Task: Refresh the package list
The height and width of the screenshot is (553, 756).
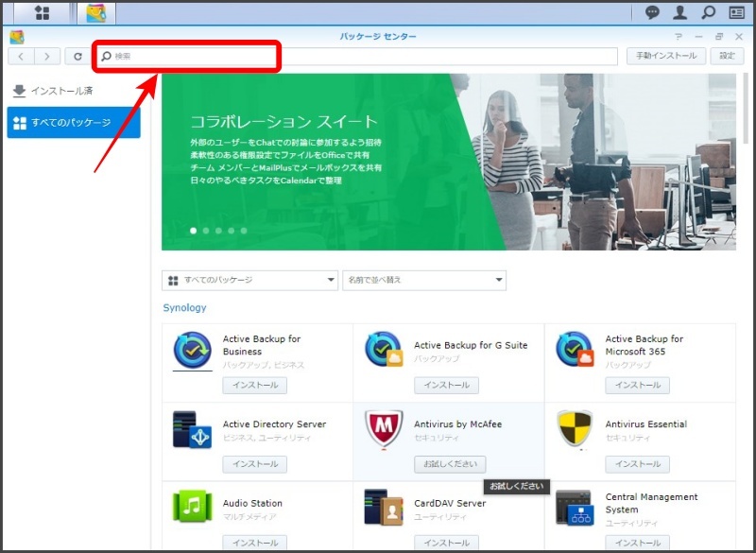Action: click(x=77, y=57)
